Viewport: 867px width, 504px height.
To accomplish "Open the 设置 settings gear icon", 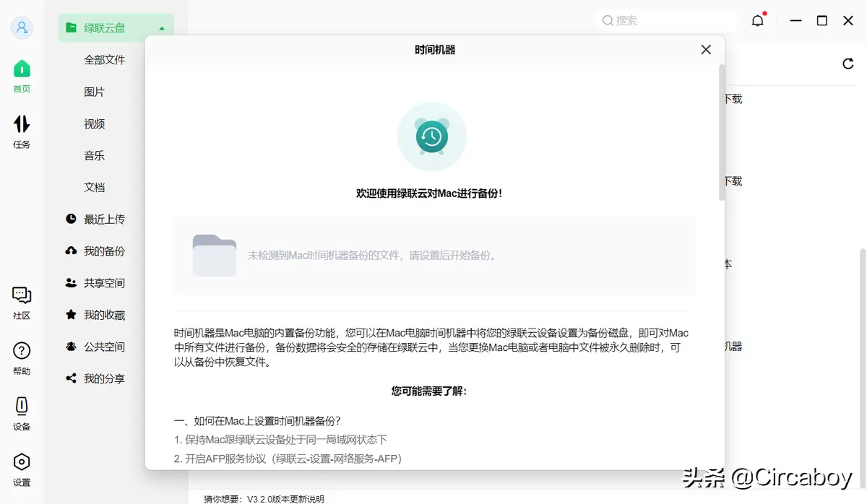I will coord(22,462).
